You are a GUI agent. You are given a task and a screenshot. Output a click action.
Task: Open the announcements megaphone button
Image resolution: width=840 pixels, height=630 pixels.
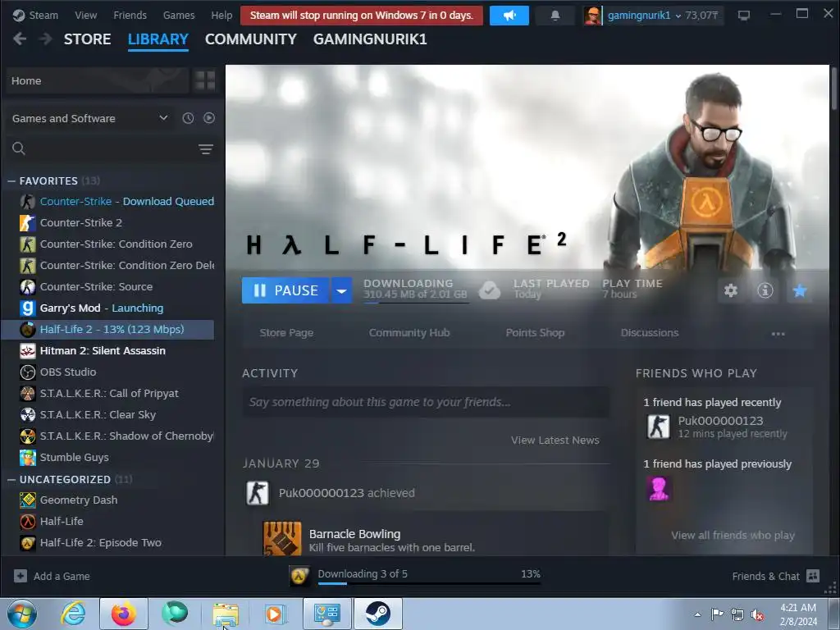tap(509, 16)
